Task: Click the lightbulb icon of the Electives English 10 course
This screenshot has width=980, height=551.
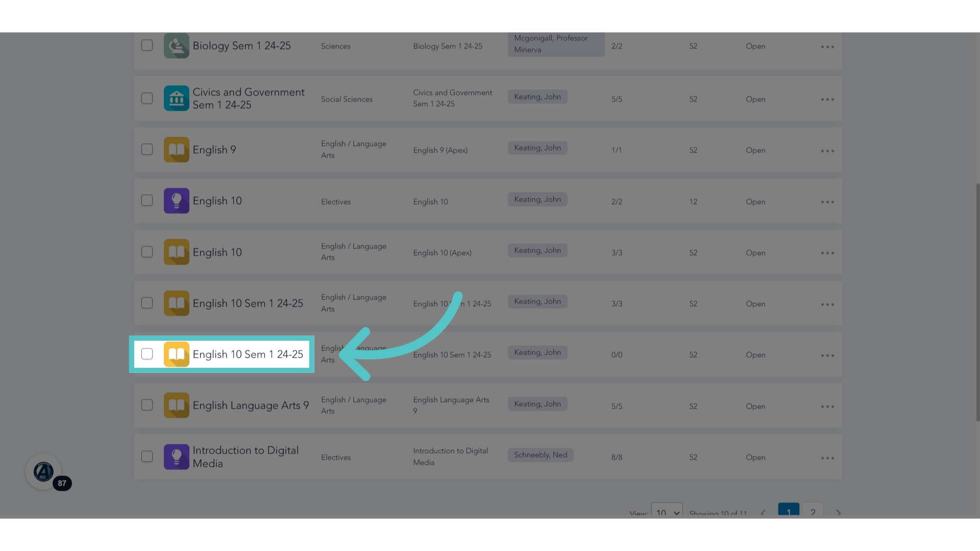Action: click(x=176, y=201)
